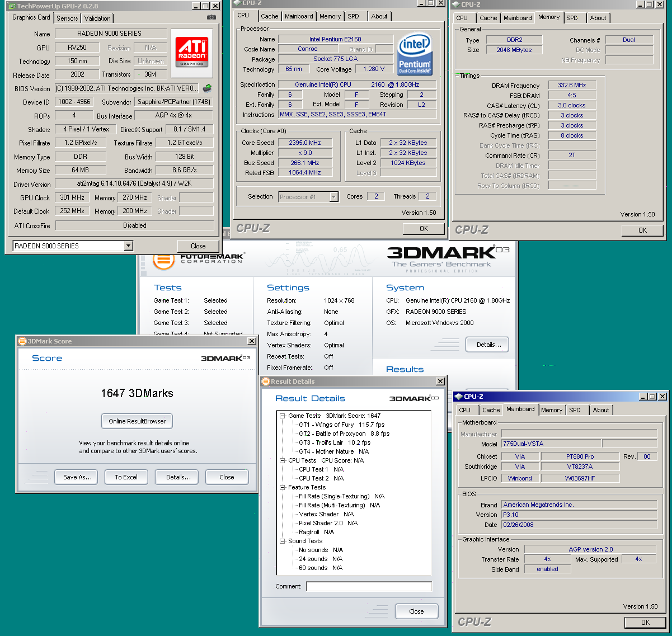
Task: Collapse the Sound Tests tree node
Action: point(283,541)
